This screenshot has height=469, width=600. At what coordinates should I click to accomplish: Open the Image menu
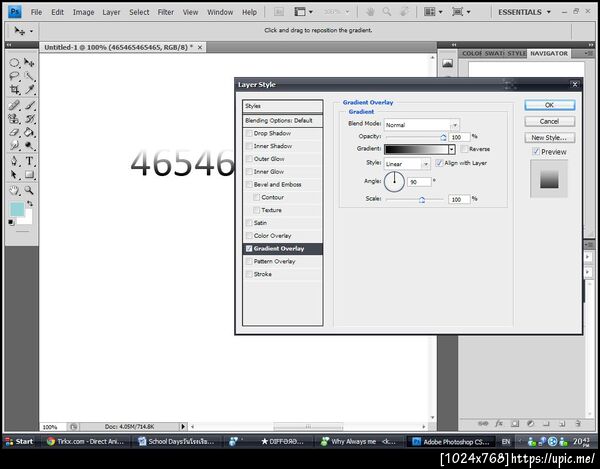83,12
